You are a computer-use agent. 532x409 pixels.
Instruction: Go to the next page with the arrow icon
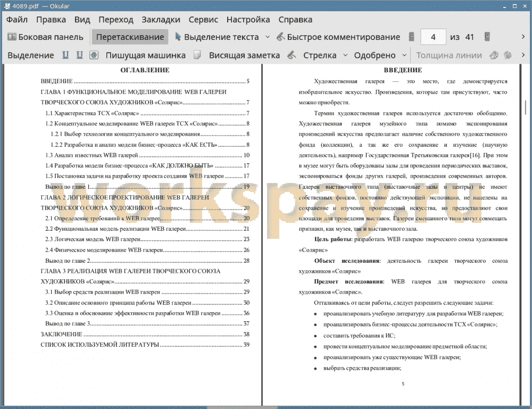[x=487, y=37]
